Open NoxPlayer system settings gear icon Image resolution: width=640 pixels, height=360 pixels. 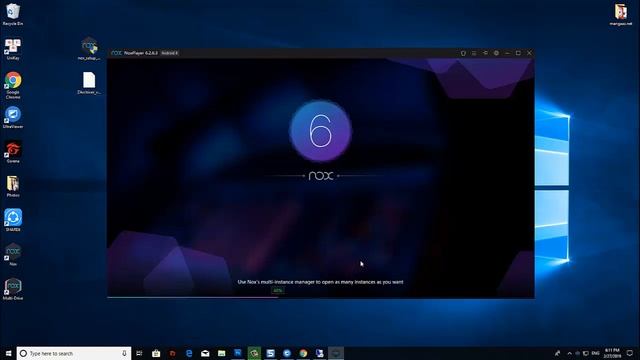tap(496, 53)
